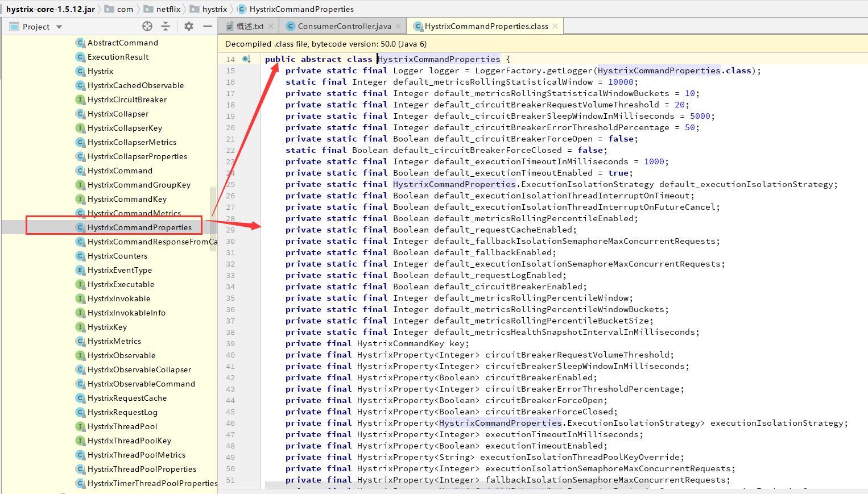The width and height of the screenshot is (868, 494).
Task: Click the interface icon beside HystrixThreadPoolKey
Action: [80, 441]
